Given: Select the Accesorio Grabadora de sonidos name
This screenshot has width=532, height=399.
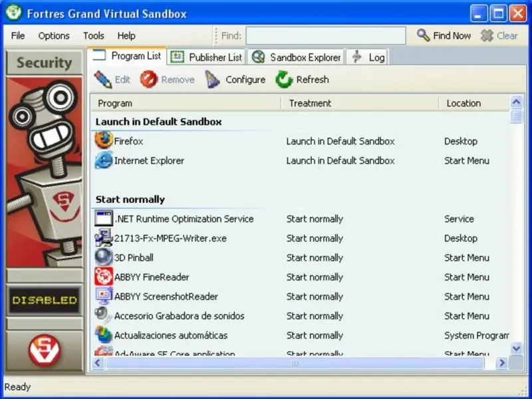Looking at the screenshot, I should [179, 315].
